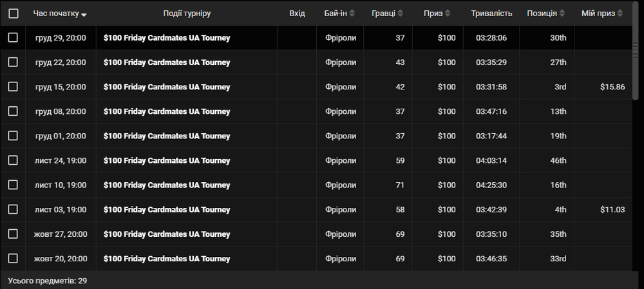Select checkbox for лист 03 tournament
The height and width of the screenshot is (289, 644).
coord(13,209)
